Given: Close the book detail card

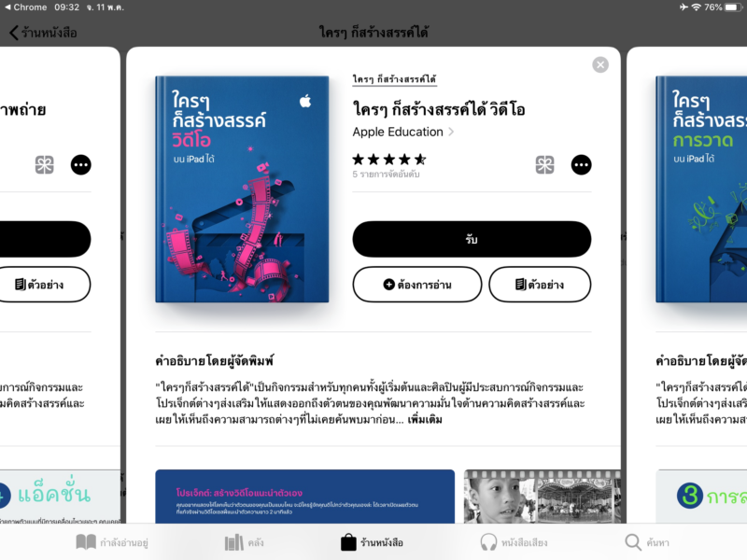Looking at the screenshot, I should (x=600, y=64).
